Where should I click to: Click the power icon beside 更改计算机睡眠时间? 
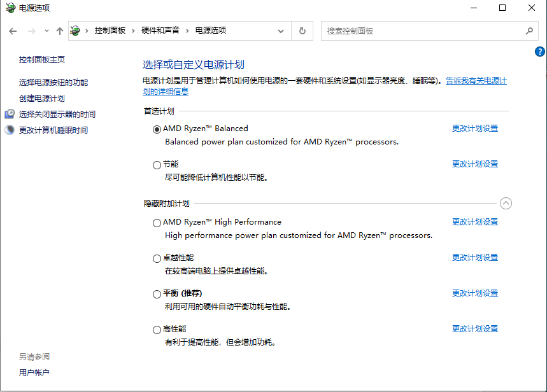9,130
